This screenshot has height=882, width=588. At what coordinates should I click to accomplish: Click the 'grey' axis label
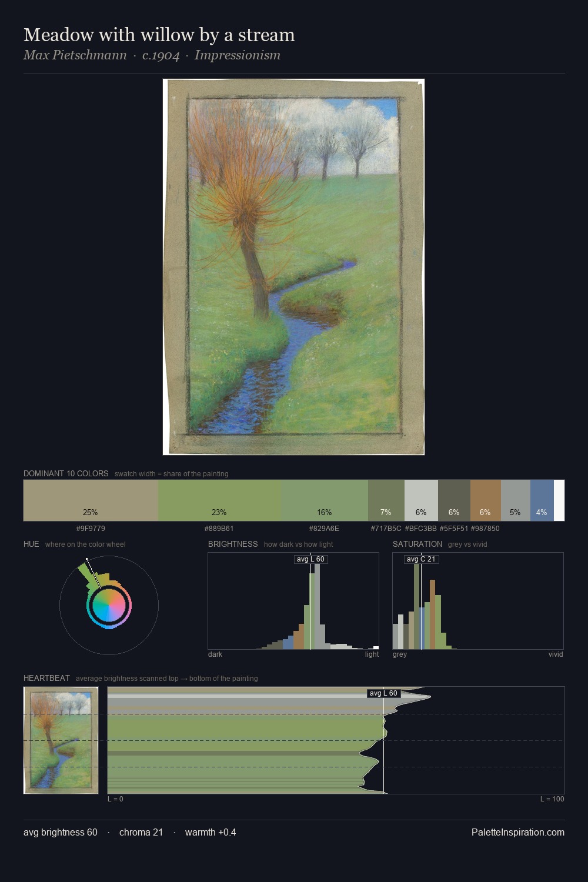[400, 654]
